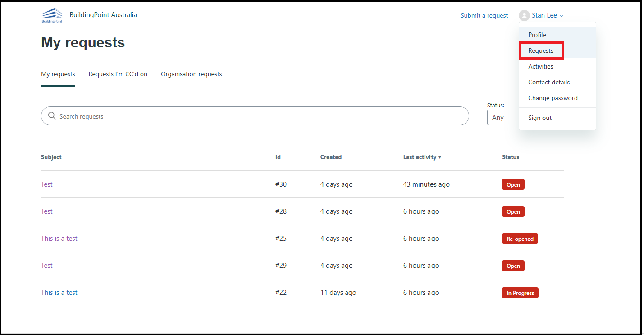644x335 pixels.
Task: Click the BuildingPoint Australia logo
Action: pyautogui.click(x=51, y=15)
